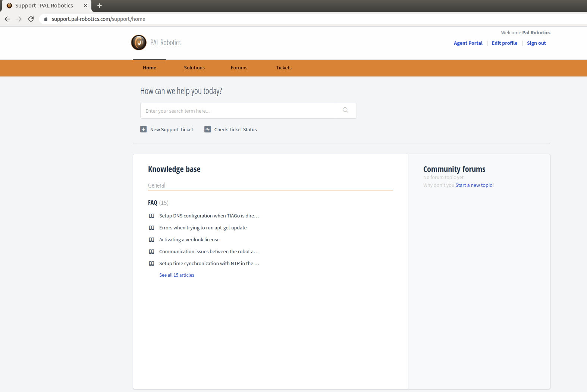Click Check Ticket Status link
This screenshot has height=392, width=587.
coord(235,130)
